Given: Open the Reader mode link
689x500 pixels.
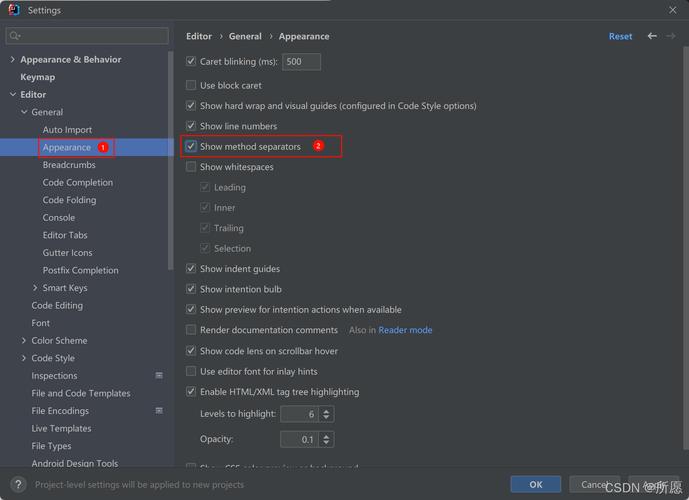Looking at the screenshot, I should (x=405, y=330).
